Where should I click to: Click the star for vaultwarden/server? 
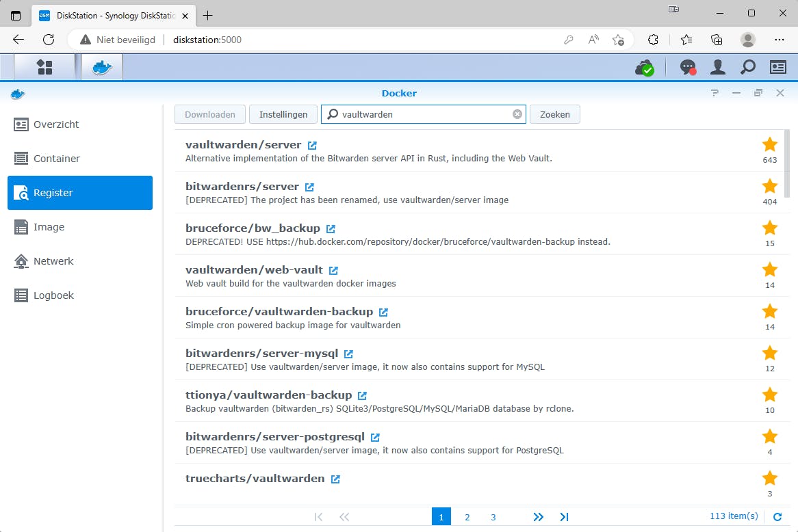[x=769, y=145]
